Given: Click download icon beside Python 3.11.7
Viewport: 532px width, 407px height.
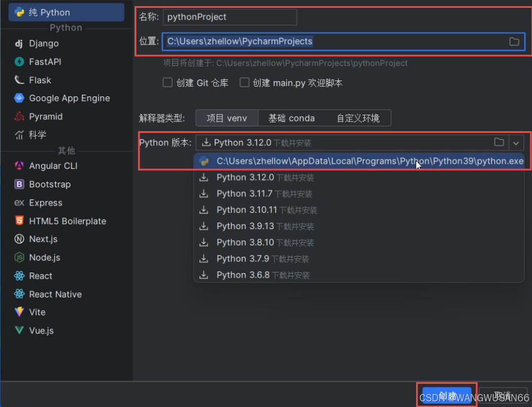Looking at the screenshot, I should pyautogui.click(x=204, y=194).
